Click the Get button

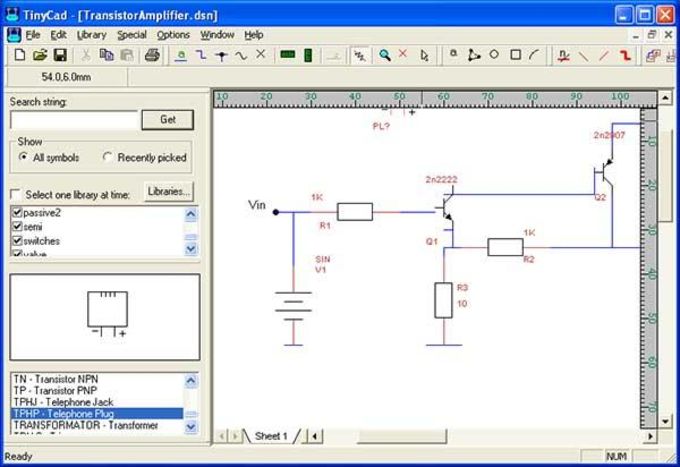[x=168, y=119]
